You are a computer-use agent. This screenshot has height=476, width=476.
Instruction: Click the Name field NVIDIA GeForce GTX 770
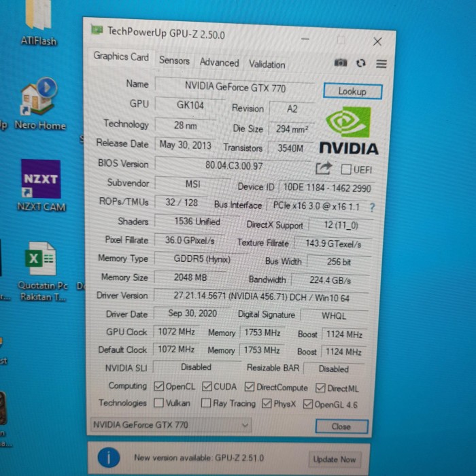pos(235,88)
